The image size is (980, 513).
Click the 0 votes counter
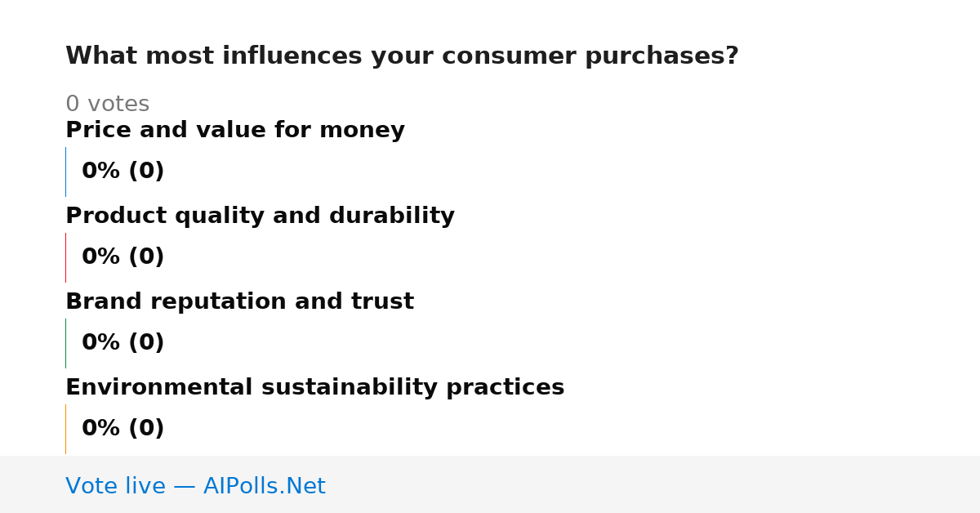(107, 105)
